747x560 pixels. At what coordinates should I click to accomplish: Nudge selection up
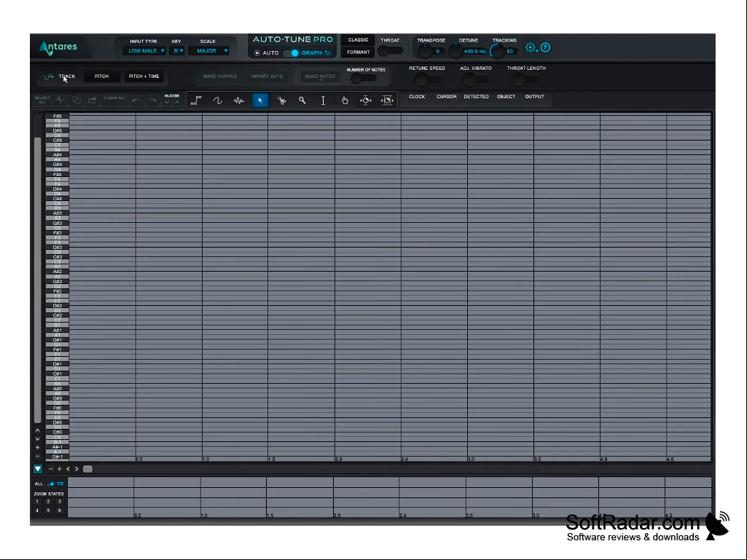[177, 103]
